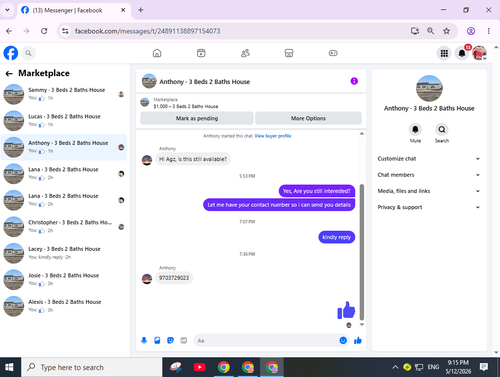Open the Facebook logo home link
Screen dimensions: 500x377
tap(11, 53)
